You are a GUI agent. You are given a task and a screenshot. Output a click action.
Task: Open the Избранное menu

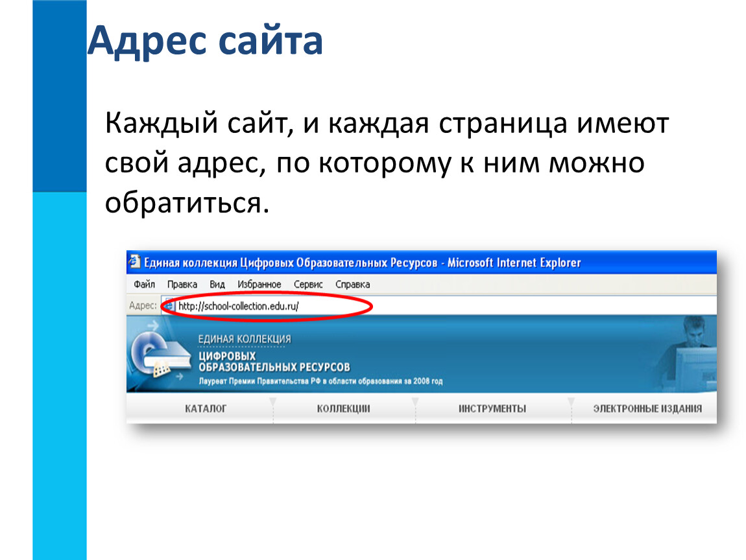259,285
